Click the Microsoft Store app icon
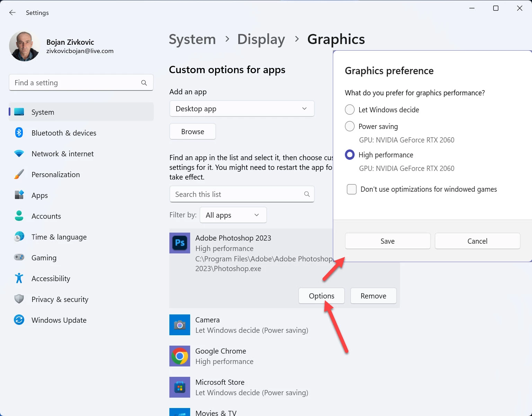Screen dimensions: 532x416 pos(180,387)
